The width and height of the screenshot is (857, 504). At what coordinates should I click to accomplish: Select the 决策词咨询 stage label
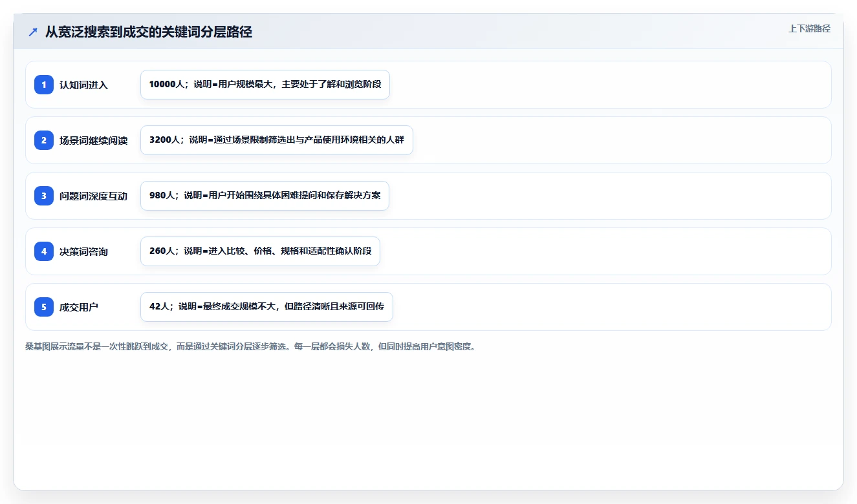pos(83,252)
